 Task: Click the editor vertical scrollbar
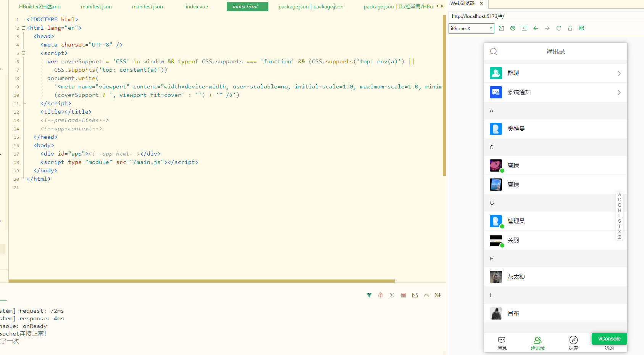pos(444,95)
